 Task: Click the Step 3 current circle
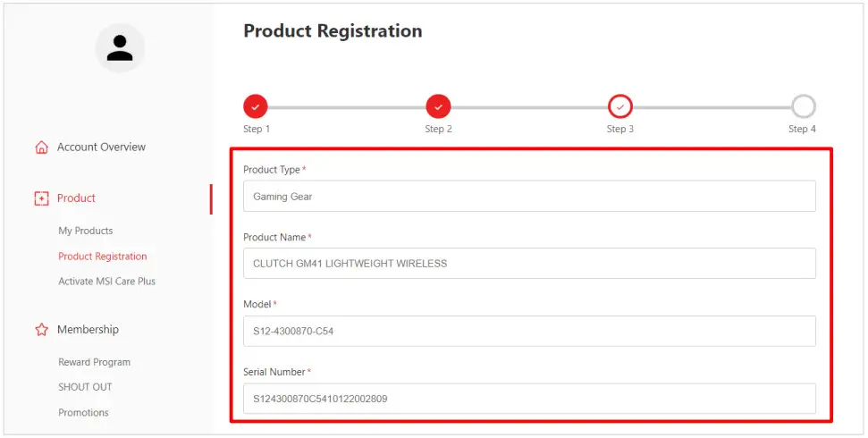[620, 107]
